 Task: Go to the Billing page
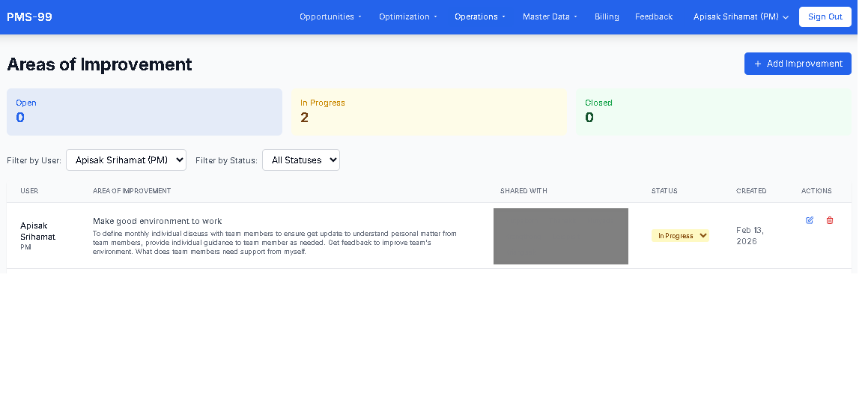[607, 16]
